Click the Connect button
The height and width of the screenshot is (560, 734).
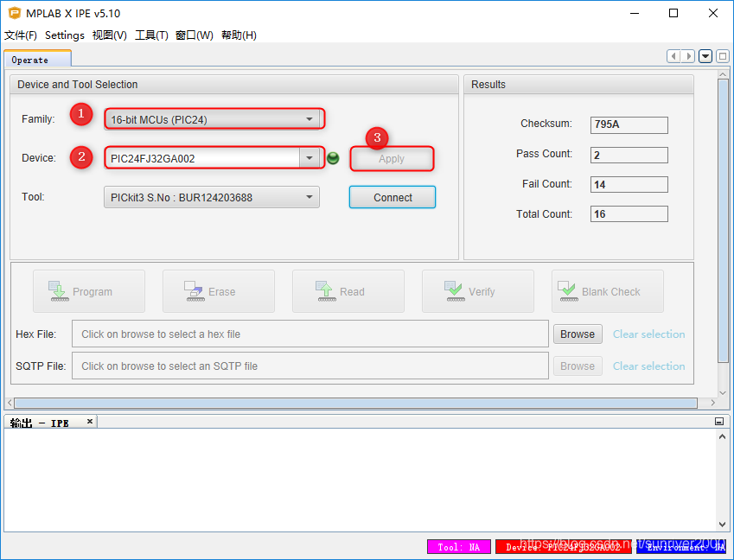(x=393, y=197)
